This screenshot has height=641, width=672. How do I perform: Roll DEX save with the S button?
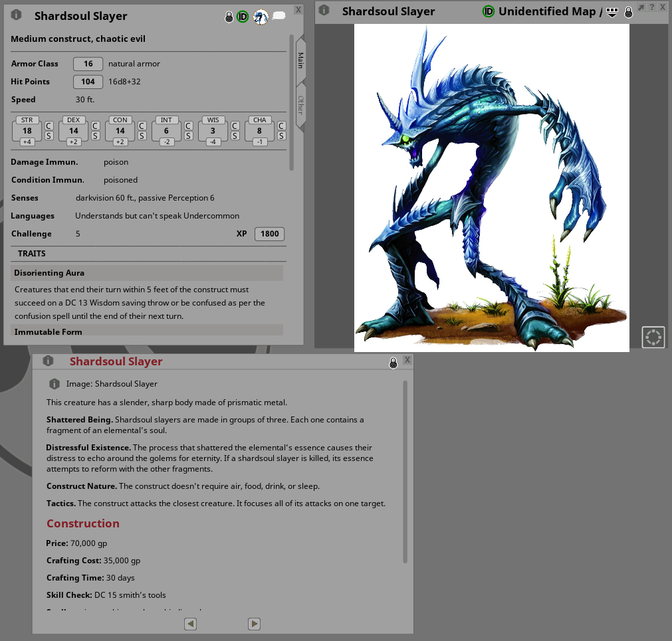[x=96, y=136]
